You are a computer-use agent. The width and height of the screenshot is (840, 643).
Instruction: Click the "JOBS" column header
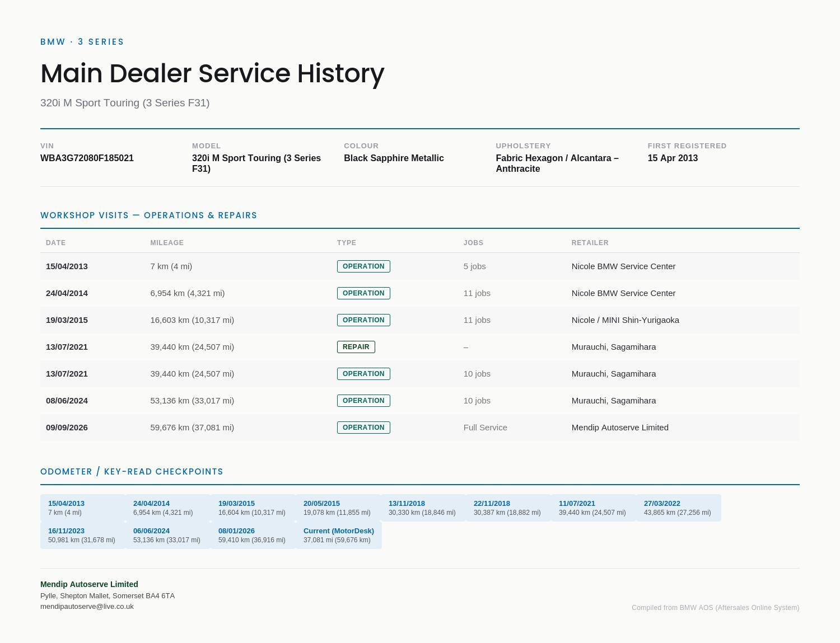click(473, 243)
